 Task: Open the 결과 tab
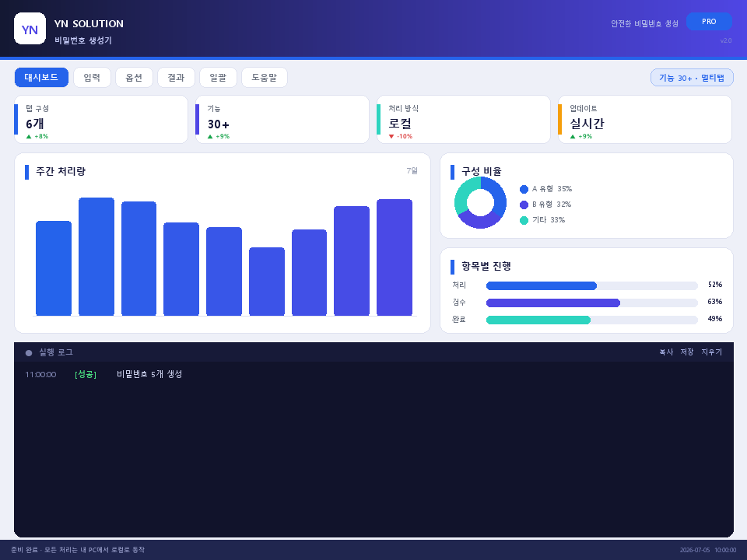pos(176,77)
